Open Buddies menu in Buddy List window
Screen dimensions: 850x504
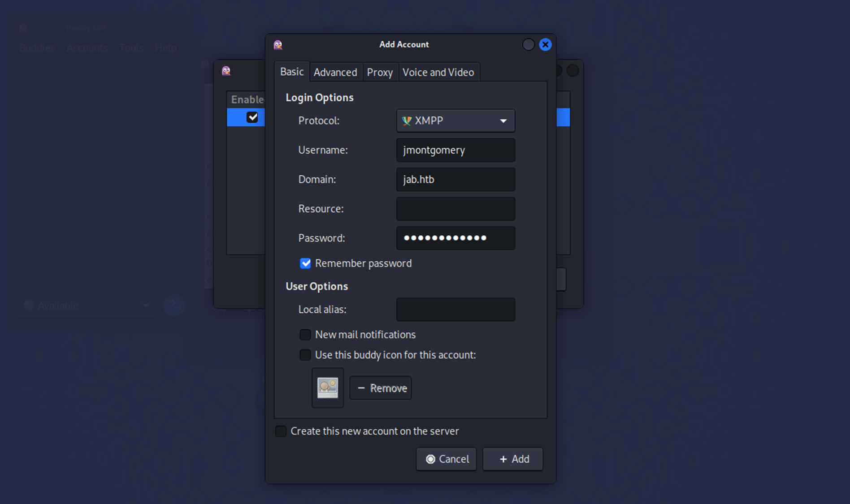37,48
